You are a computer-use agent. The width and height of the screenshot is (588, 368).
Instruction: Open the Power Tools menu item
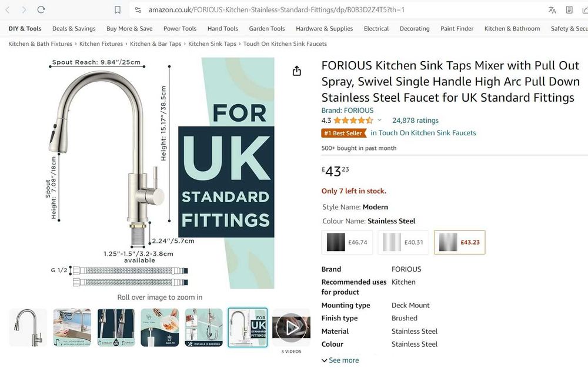pos(180,28)
